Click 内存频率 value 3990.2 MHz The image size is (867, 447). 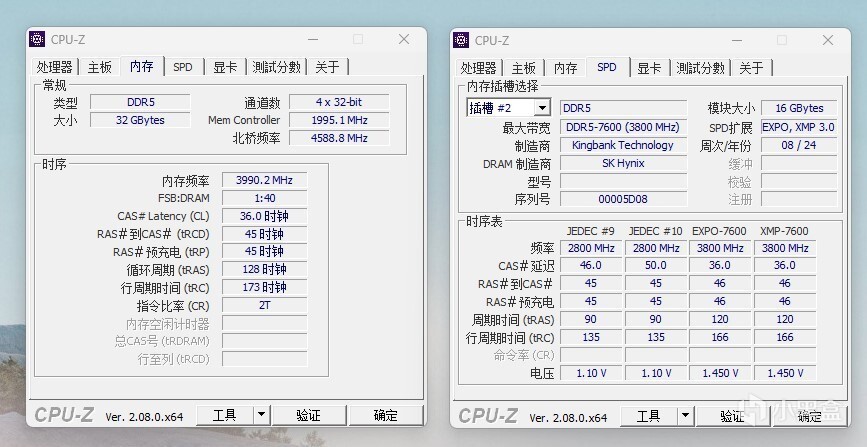[264, 180]
